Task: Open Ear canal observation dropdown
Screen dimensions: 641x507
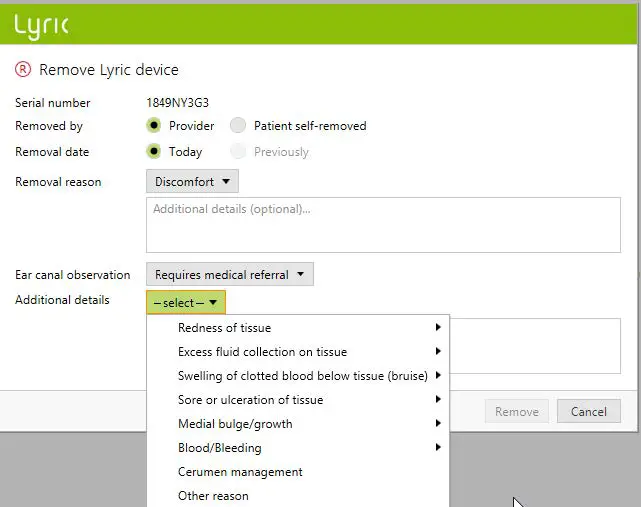Action: [x=230, y=274]
